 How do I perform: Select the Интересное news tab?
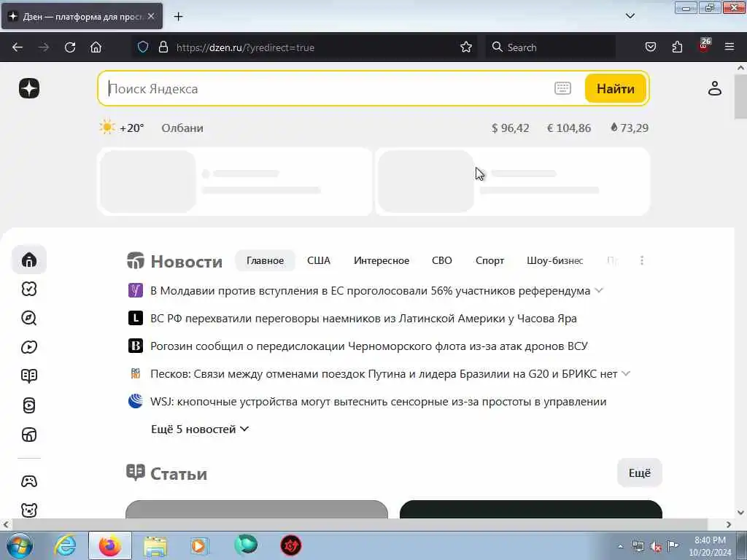[381, 260]
